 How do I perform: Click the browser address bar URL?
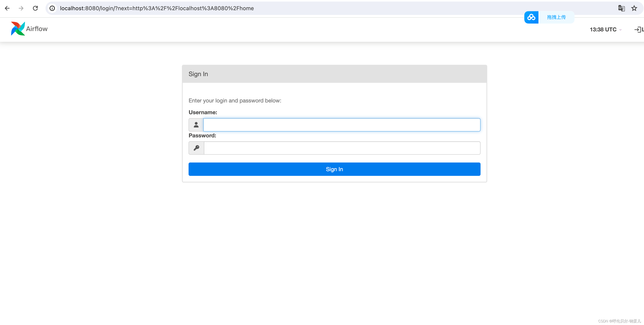(x=157, y=8)
